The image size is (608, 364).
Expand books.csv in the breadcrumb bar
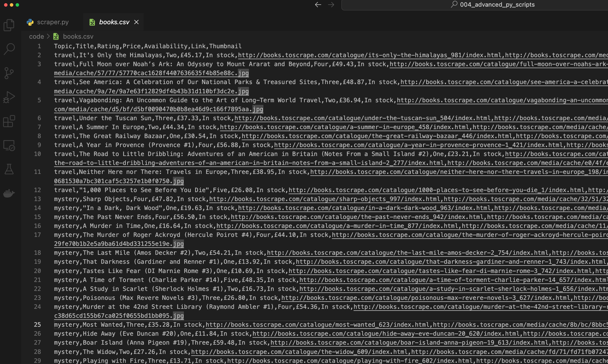(78, 36)
